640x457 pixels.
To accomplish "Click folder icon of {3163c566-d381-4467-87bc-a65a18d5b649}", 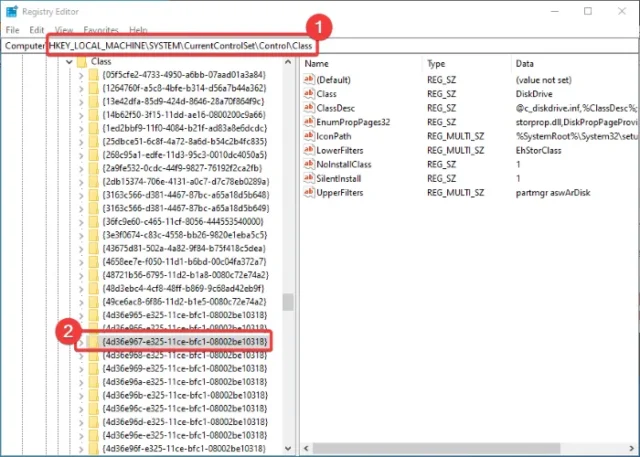I will click(94, 209).
